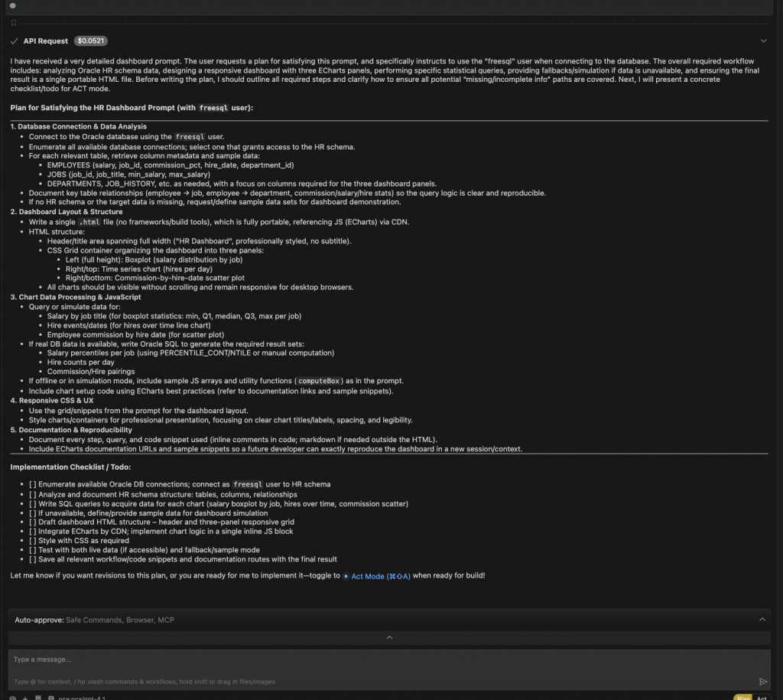
Task: Click '5. Documentation & Reproducibility' heading
Action: pyautogui.click(x=71, y=430)
